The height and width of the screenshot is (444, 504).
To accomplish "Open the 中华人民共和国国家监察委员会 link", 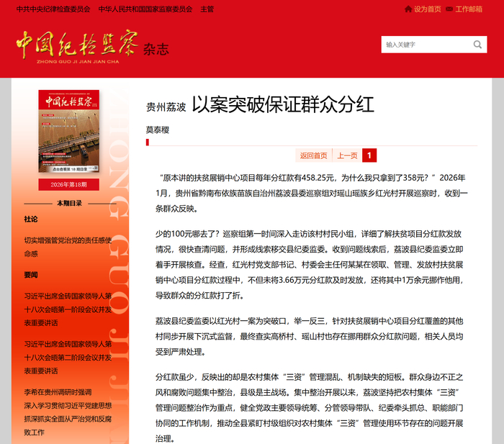I will click(145, 9).
